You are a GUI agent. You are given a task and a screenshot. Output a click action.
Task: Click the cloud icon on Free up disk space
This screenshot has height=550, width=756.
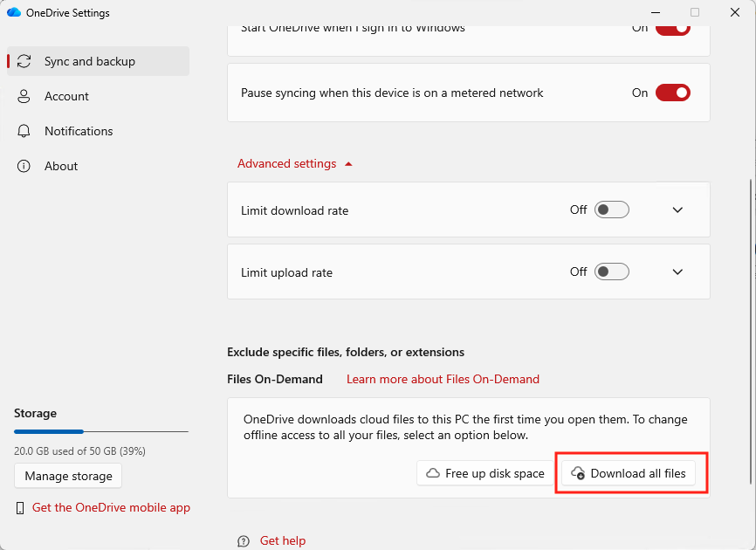point(432,474)
